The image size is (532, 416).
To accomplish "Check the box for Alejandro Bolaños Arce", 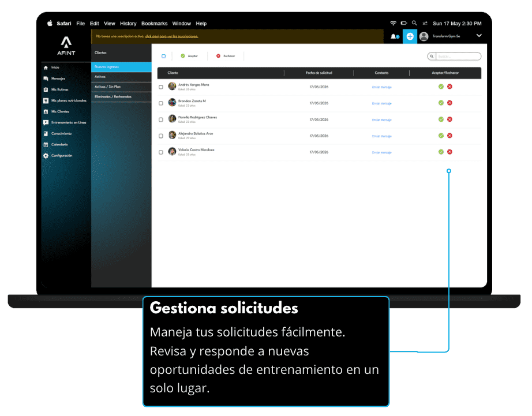I will 161,136.
